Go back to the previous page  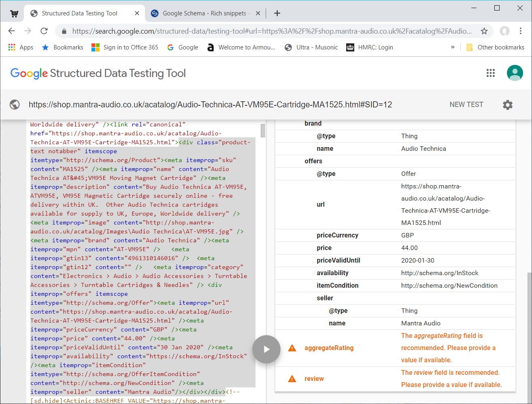[x=12, y=31]
